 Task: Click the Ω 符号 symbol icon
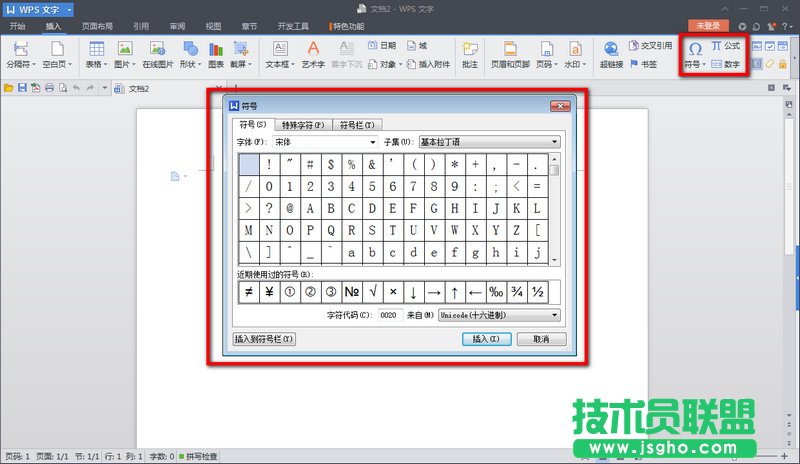(x=695, y=49)
